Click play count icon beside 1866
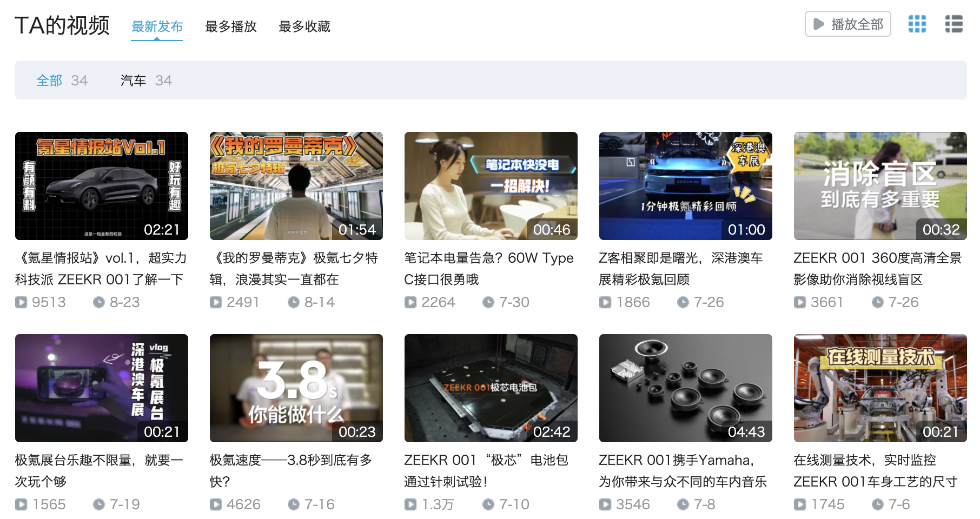This screenshot has height=519, width=980. point(605,302)
